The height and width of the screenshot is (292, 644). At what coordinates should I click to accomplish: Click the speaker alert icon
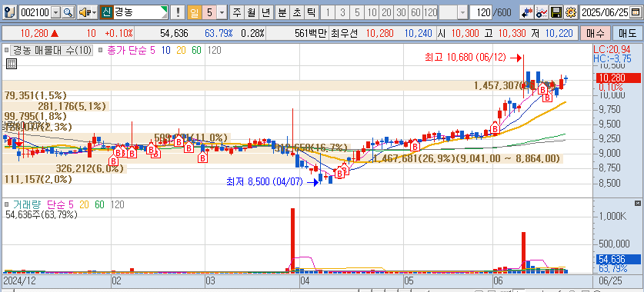(85, 13)
